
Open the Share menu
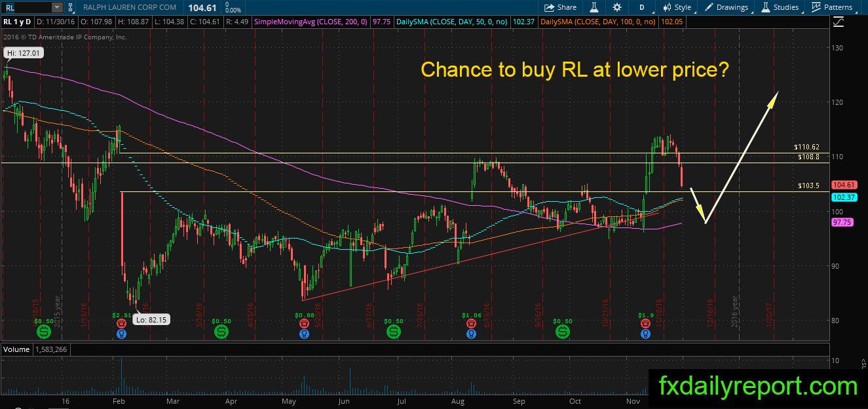coord(560,7)
